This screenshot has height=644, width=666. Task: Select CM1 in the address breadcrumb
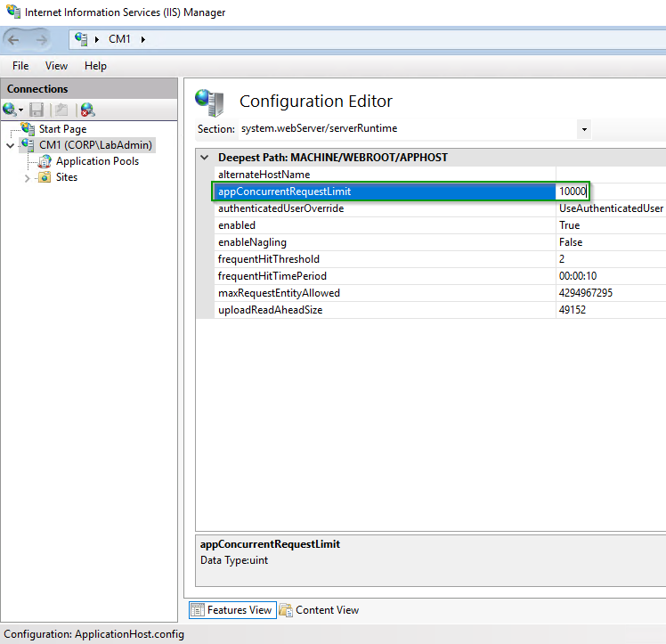coord(119,39)
